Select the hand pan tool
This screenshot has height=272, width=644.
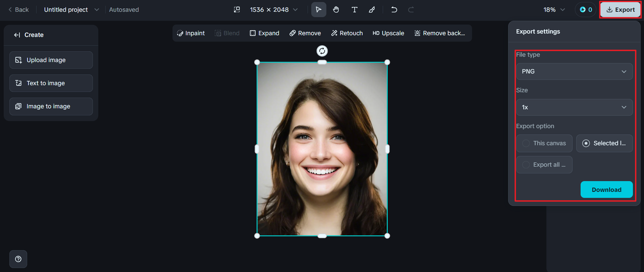tap(336, 10)
